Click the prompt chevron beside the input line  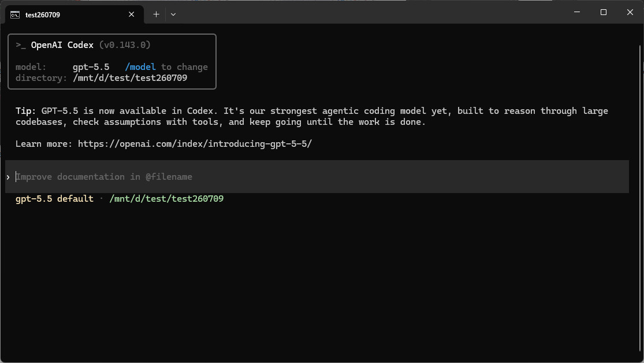[8, 177]
